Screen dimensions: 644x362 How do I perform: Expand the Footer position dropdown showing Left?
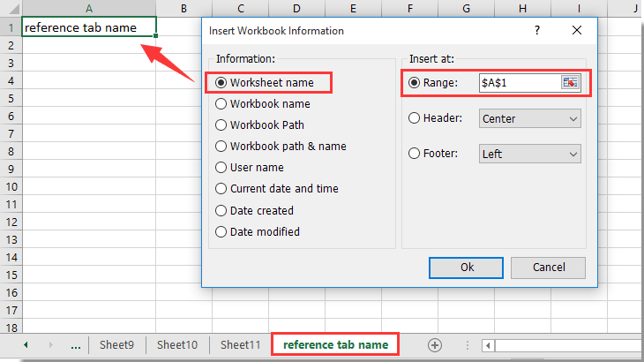[529, 154]
